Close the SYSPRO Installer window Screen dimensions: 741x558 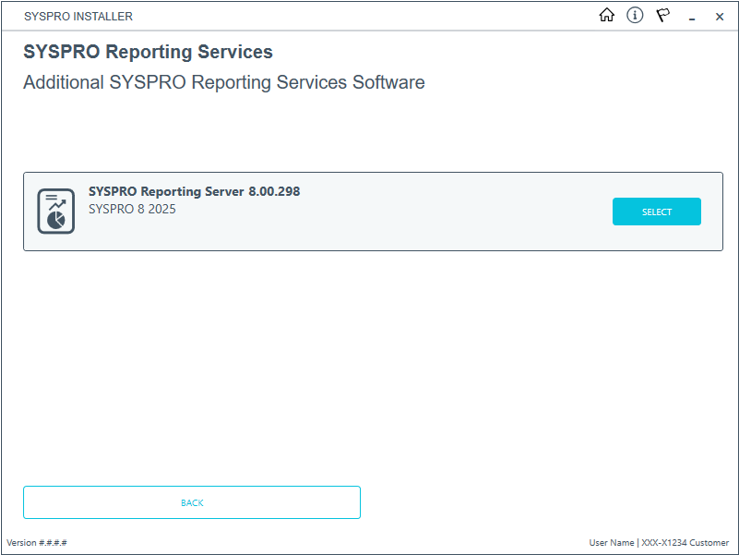[719, 17]
